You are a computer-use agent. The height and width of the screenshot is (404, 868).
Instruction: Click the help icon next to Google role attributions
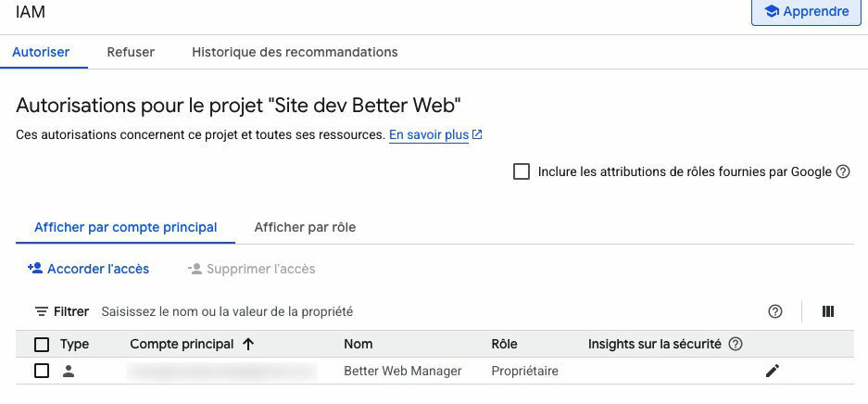click(x=843, y=171)
